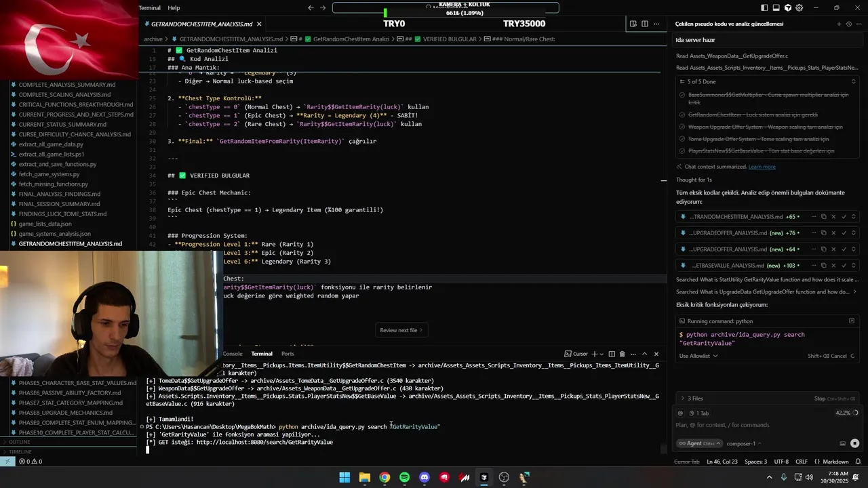Open editor more actions ellipsis
Viewport: 868px width, 488px height.
pyautogui.click(x=656, y=24)
